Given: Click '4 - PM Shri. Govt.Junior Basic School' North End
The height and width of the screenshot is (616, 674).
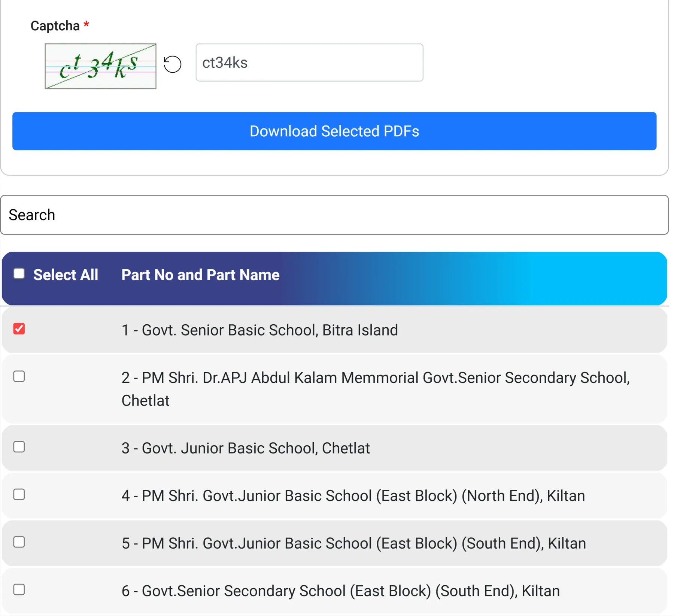Looking at the screenshot, I should tap(353, 496).
